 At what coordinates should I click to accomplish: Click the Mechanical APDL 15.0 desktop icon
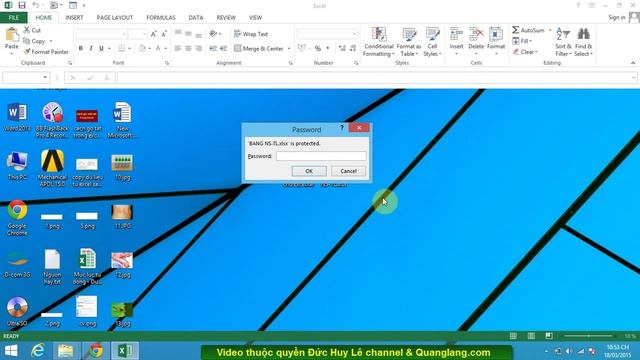click(x=52, y=168)
